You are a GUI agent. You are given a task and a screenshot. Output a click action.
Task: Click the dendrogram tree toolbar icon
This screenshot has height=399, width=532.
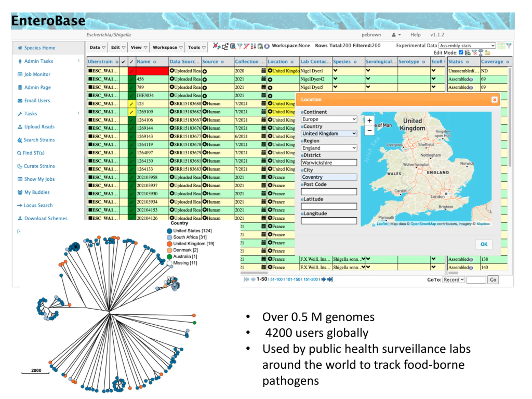225,46
